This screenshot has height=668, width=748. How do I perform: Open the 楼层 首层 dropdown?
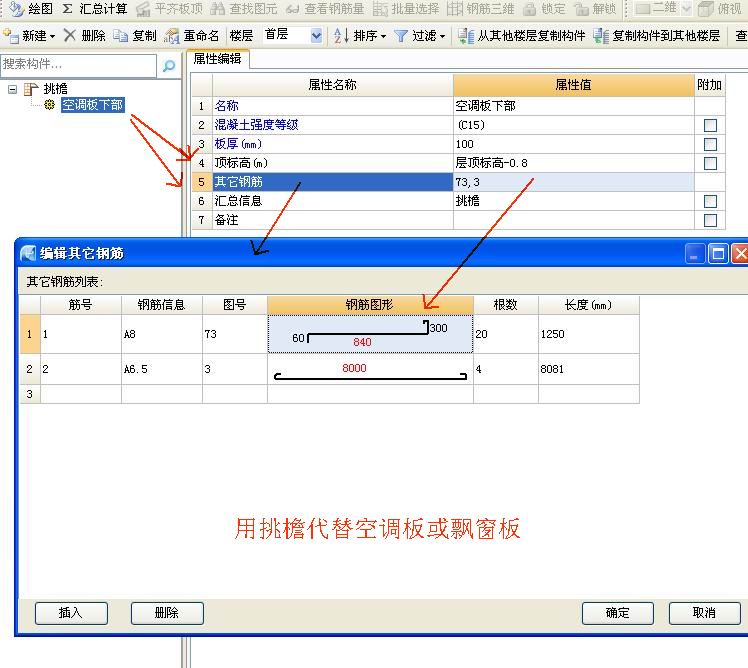coord(316,36)
